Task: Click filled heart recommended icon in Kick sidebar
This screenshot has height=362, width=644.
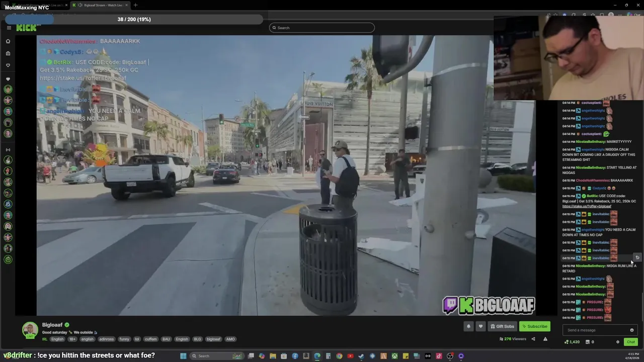Action: 8,79
